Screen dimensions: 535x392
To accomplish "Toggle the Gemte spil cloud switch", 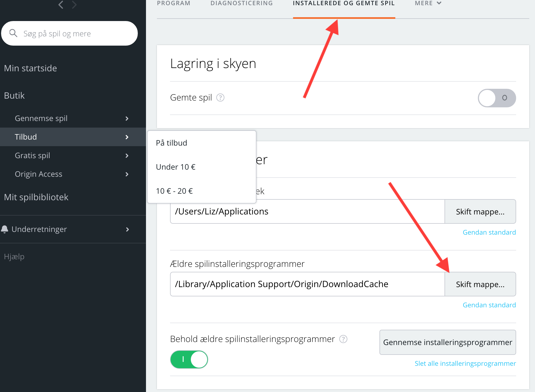I will 497,98.
